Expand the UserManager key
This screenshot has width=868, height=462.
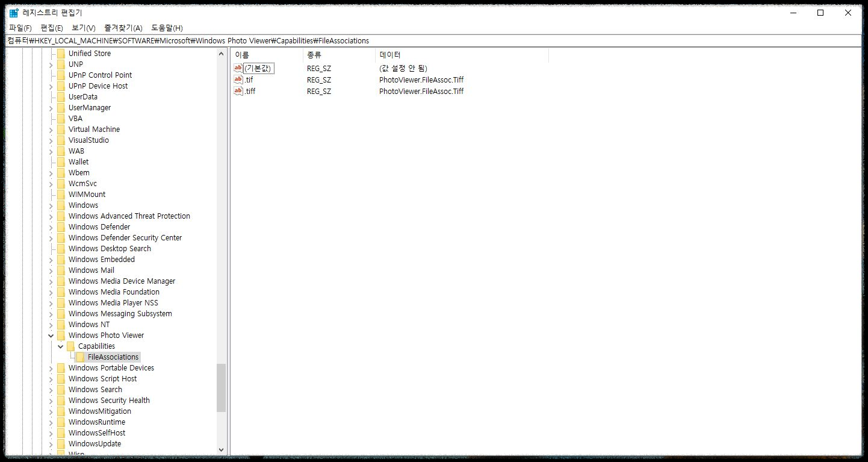point(51,108)
